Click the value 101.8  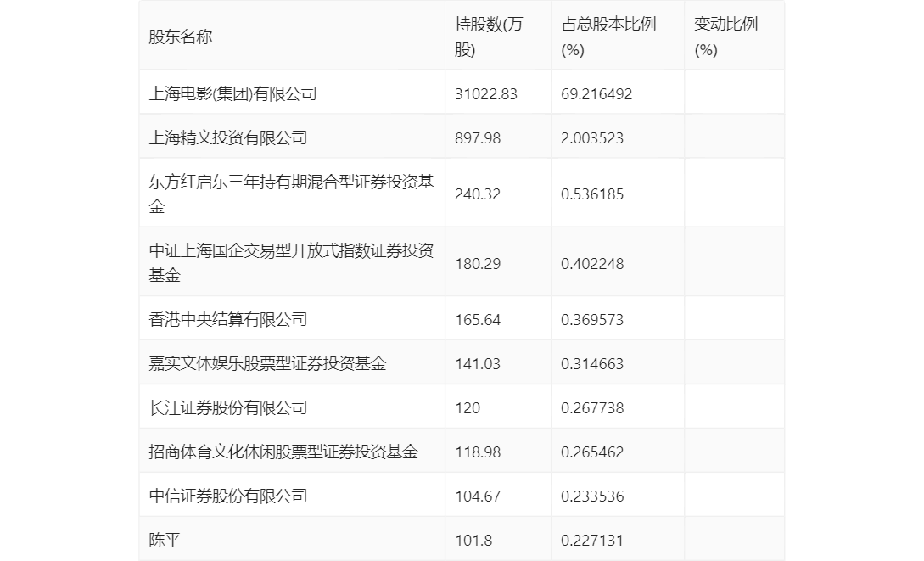click(473, 541)
